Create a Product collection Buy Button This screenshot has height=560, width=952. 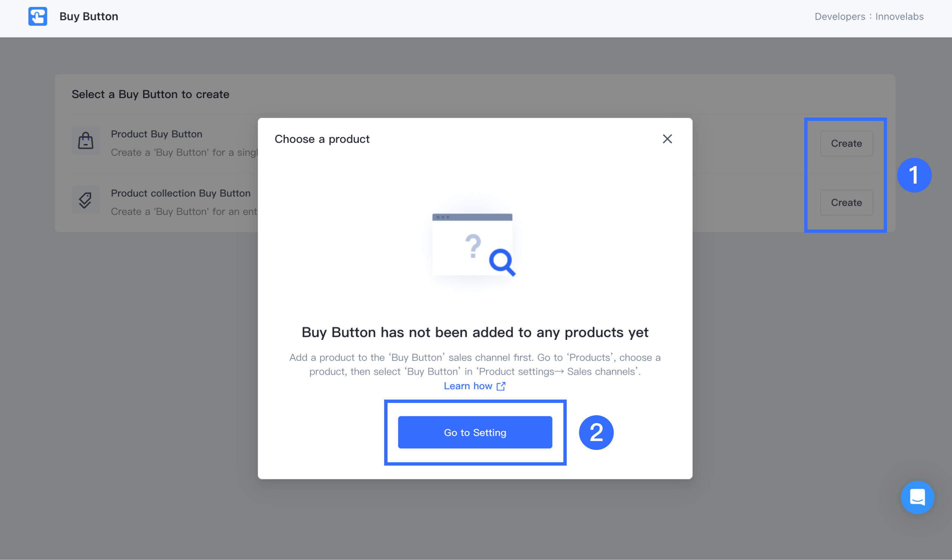tap(846, 203)
